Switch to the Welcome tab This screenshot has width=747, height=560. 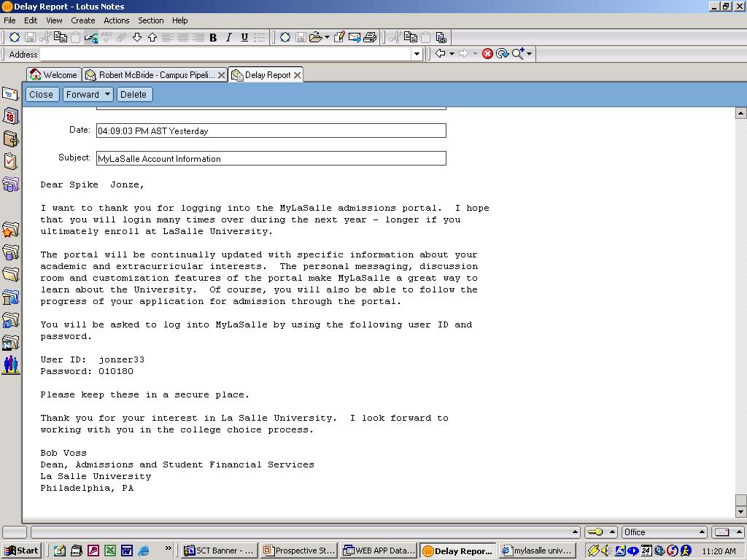[53, 75]
